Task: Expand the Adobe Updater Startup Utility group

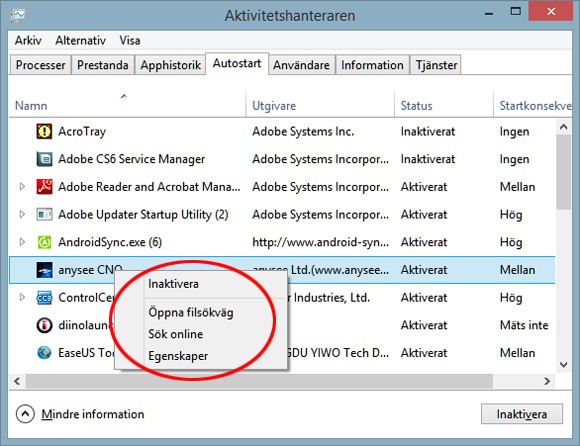Action: click(x=22, y=214)
